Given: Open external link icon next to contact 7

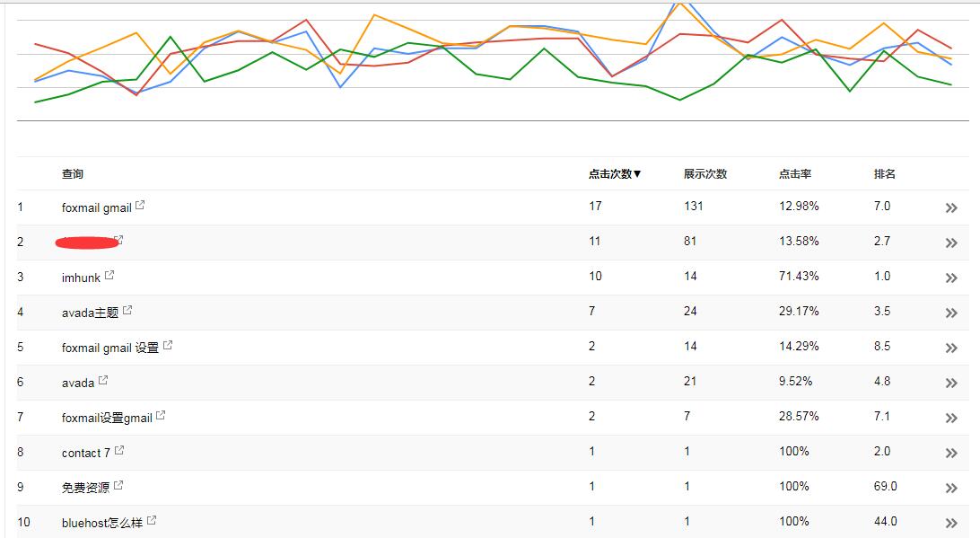Looking at the screenshot, I should coord(119,450).
